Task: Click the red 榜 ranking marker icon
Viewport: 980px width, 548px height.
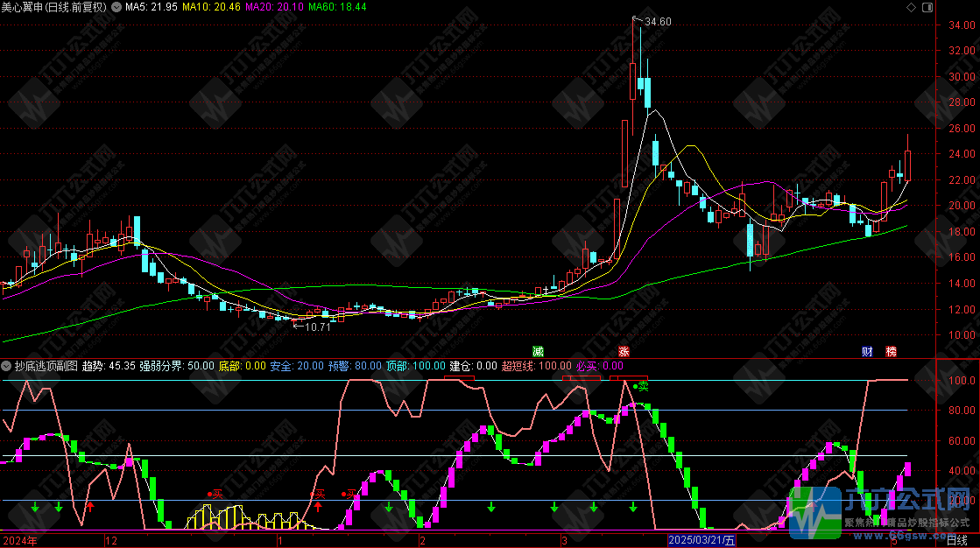Action: [891, 351]
